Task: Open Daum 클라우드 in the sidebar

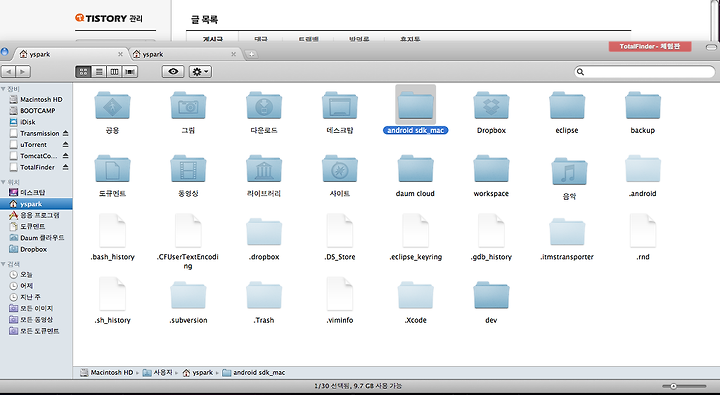Action: 37,238
